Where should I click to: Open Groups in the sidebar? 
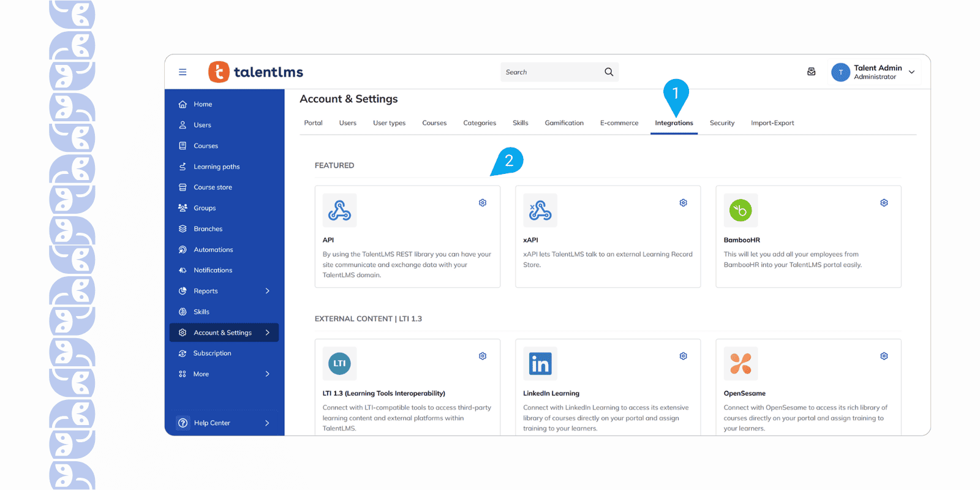point(205,208)
